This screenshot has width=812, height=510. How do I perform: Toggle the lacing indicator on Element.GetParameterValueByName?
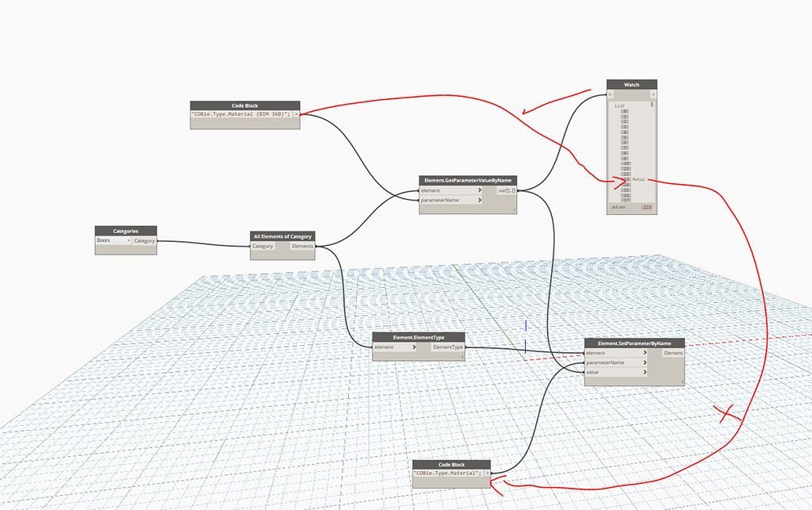tap(515, 209)
